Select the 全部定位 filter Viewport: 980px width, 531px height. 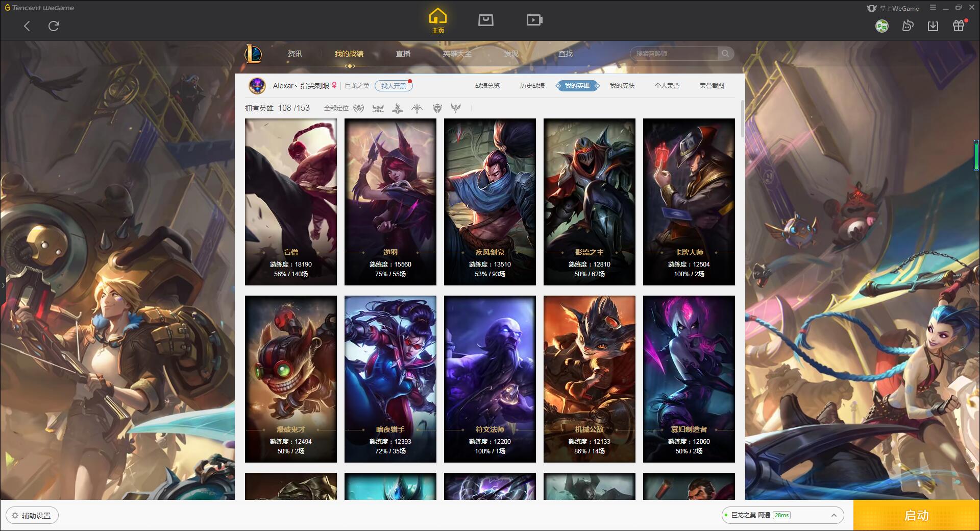336,108
